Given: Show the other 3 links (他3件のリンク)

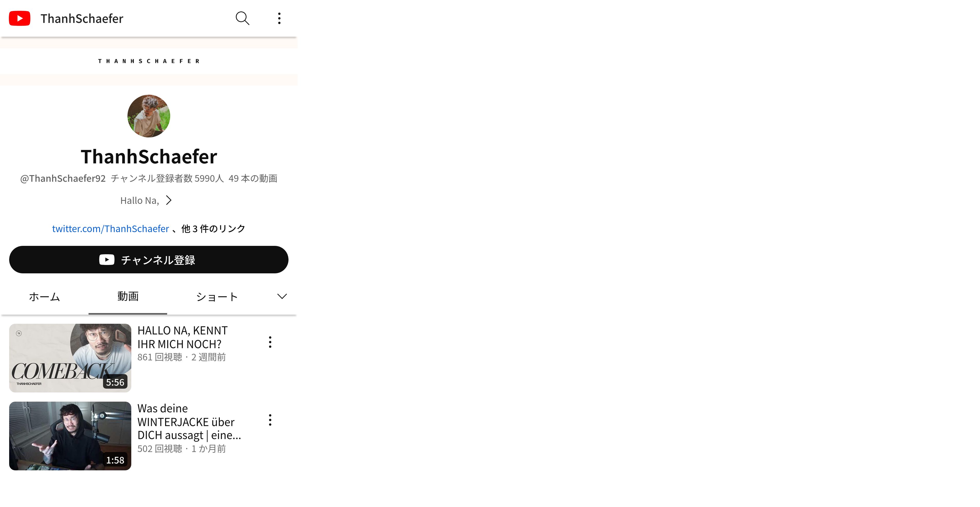Looking at the screenshot, I should (213, 228).
